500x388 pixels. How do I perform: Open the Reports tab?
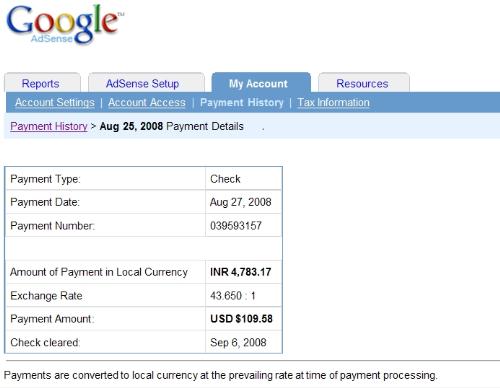(42, 83)
